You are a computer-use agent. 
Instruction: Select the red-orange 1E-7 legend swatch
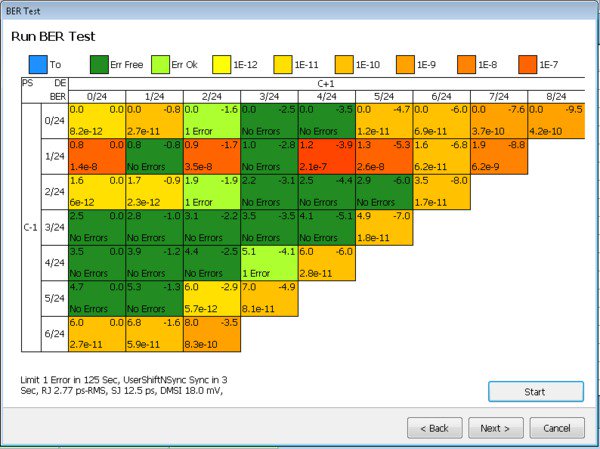526,64
